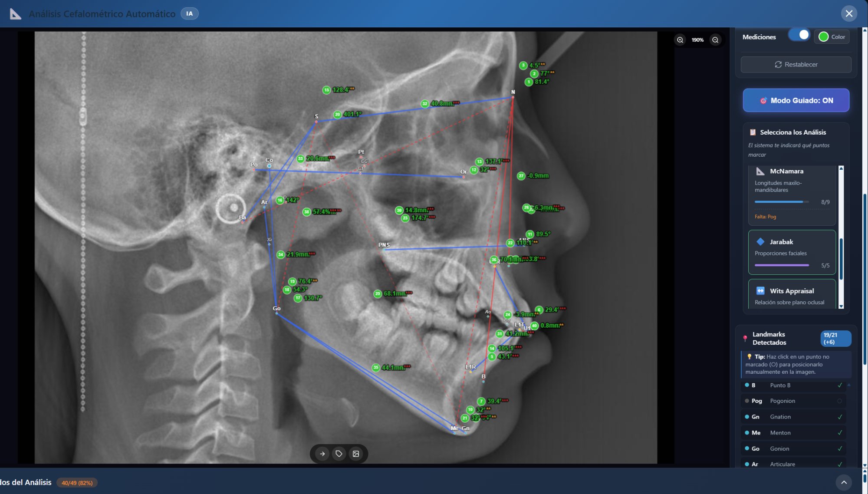Image resolution: width=868 pixels, height=494 pixels.
Task: Expand the bottom analysis panel with chevron
Action: [x=844, y=482]
